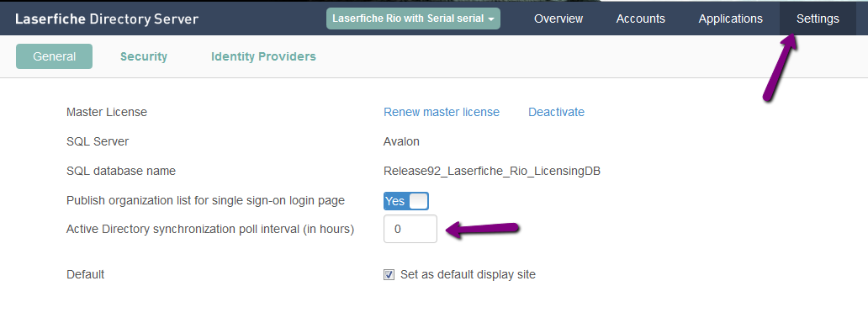Click the Publish organization list label
The width and height of the screenshot is (868, 318).
pyautogui.click(x=205, y=200)
